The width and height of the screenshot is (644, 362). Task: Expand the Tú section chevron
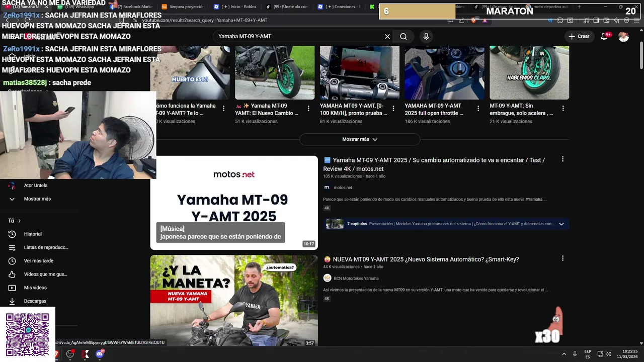click(20, 221)
